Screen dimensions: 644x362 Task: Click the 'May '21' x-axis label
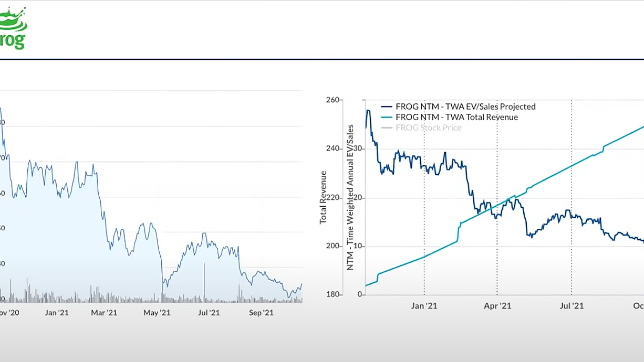coord(157,313)
